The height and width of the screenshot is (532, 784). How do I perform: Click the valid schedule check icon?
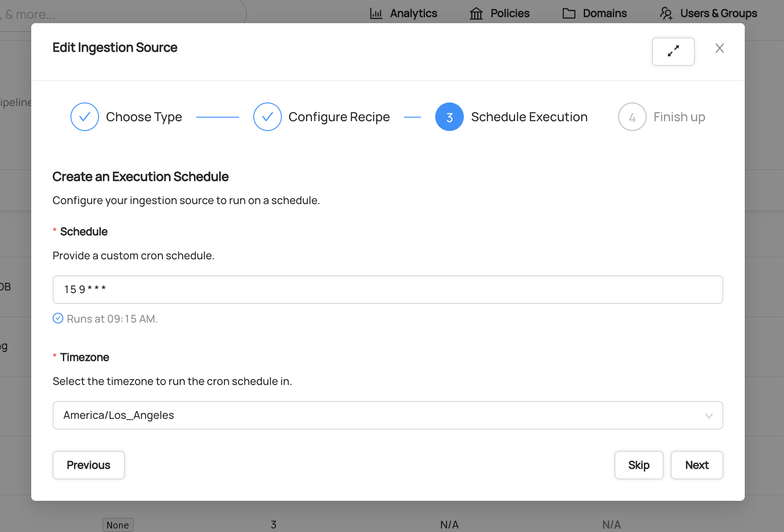pyautogui.click(x=58, y=318)
